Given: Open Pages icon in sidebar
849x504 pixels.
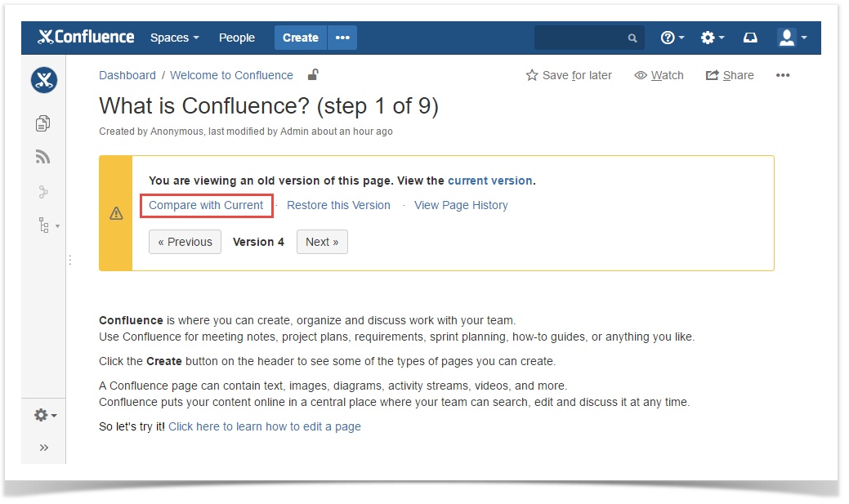Looking at the screenshot, I should (x=42, y=123).
